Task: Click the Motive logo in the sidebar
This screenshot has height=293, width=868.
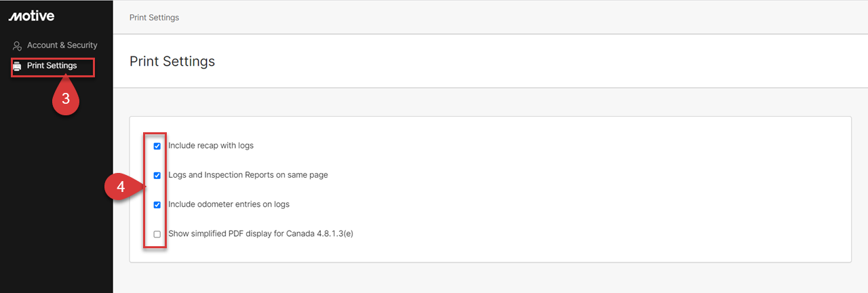Action: click(31, 16)
